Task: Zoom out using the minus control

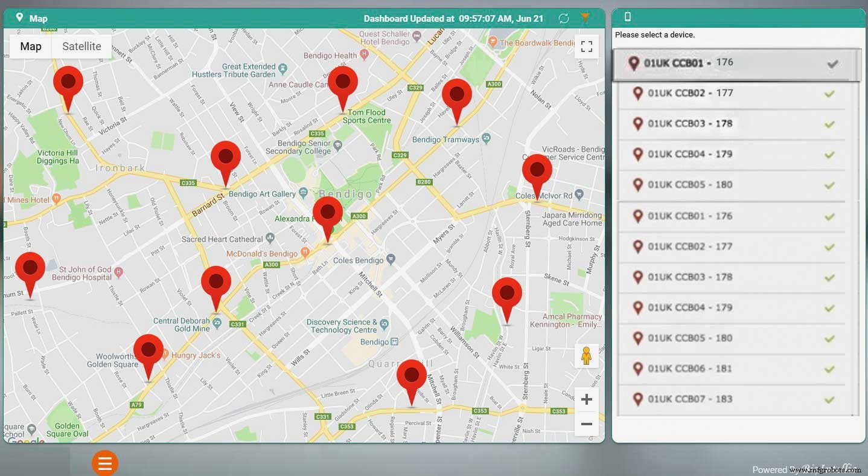Action: point(586,425)
